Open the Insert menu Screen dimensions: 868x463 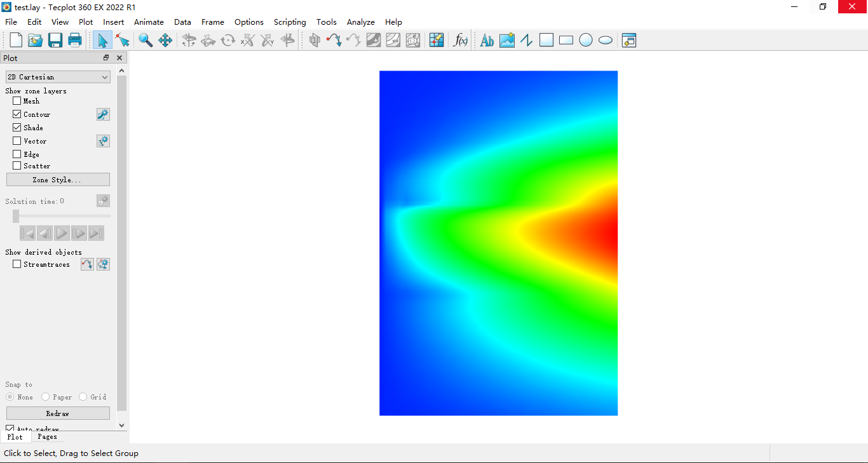click(x=114, y=22)
